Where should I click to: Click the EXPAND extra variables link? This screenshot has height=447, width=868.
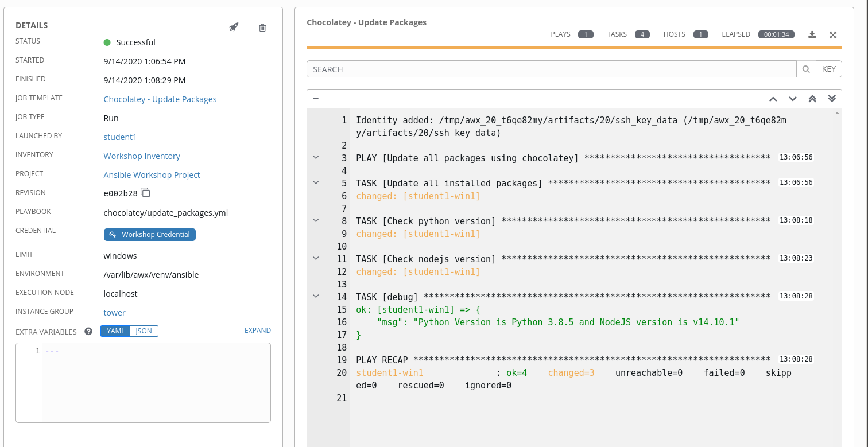(x=258, y=331)
